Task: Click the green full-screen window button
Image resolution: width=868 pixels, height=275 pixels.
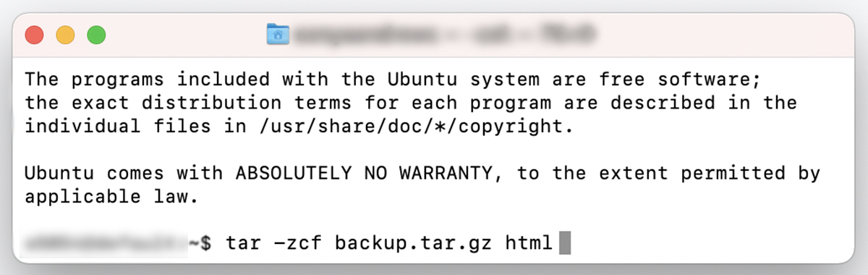Action: [x=96, y=35]
